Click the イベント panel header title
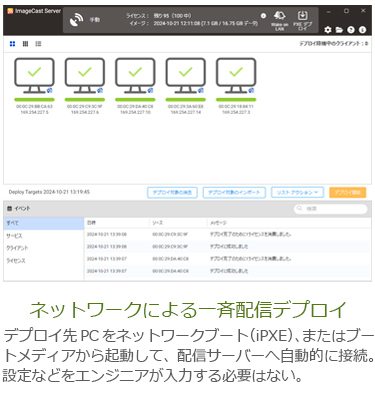This screenshot has height=393, width=375. click(22, 208)
